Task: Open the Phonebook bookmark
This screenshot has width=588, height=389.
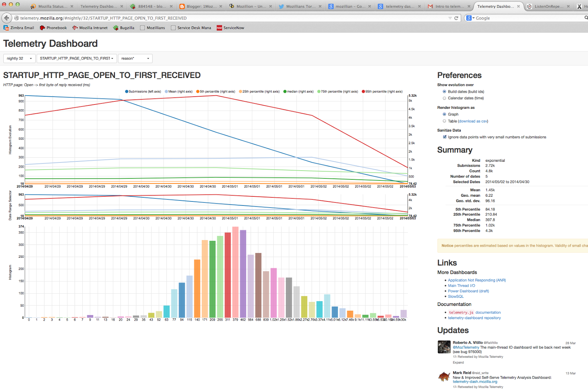Action: tap(53, 28)
